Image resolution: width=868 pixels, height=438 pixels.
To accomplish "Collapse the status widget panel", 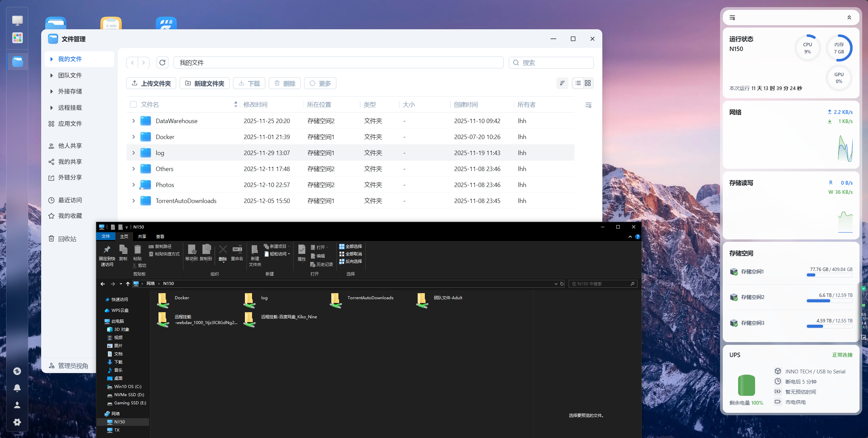I will coord(849,18).
